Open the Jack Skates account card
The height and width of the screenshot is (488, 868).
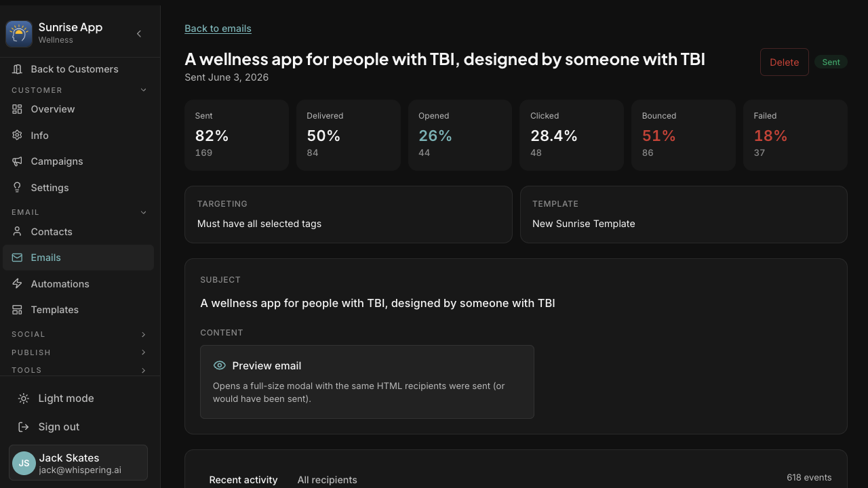(78, 462)
